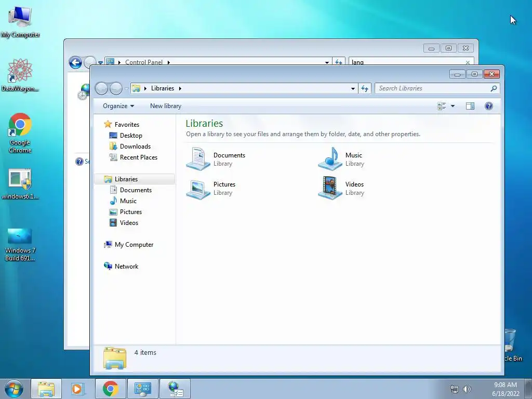532x399 pixels.
Task: Click the Help icon in Libraries toolbar
Action: tap(488, 106)
